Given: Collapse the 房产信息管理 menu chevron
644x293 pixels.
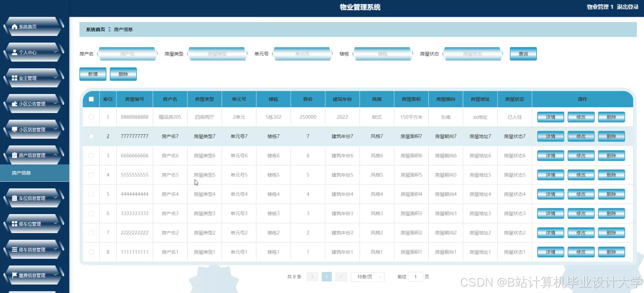Looking at the screenshot, I should pos(56,155).
